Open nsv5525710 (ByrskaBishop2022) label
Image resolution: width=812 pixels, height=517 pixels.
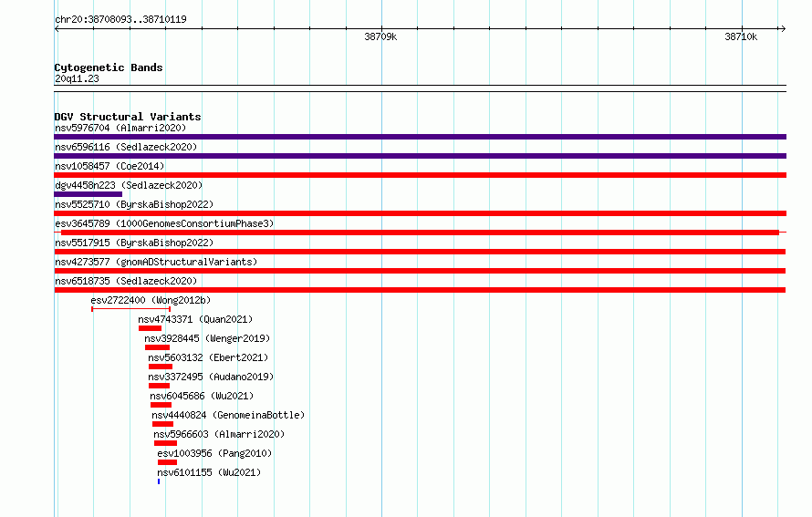134,204
